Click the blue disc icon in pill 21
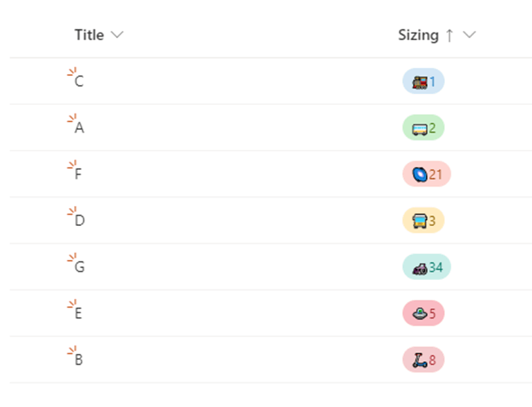 pyautogui.click(x=419, y=175)
